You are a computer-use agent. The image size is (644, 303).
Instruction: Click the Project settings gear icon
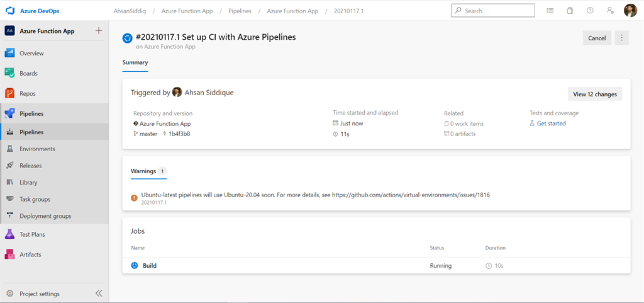tap(10, 294)
